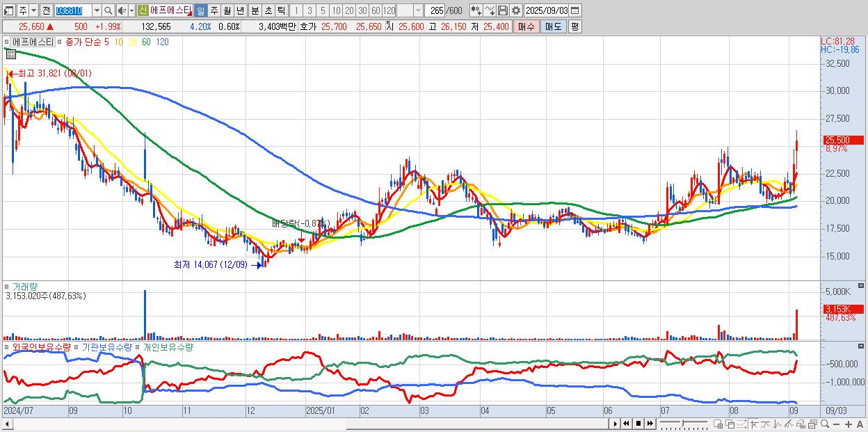Choose the 3 interval button

(x=310, y=10)
